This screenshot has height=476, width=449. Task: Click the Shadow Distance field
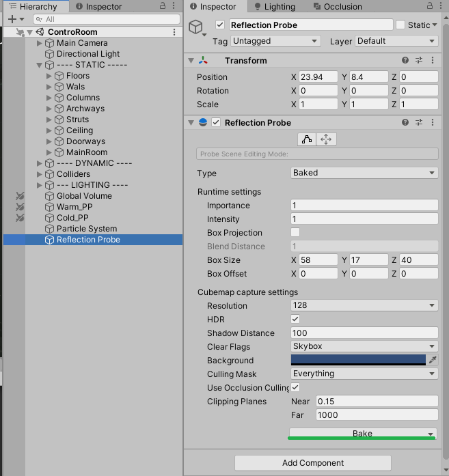click(x=364, y=333)
